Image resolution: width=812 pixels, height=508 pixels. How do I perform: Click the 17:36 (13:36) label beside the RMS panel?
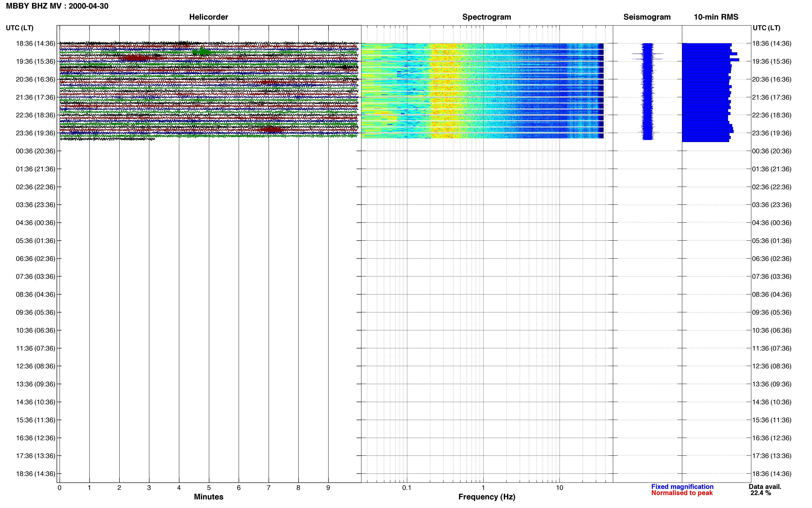[772, 456]
